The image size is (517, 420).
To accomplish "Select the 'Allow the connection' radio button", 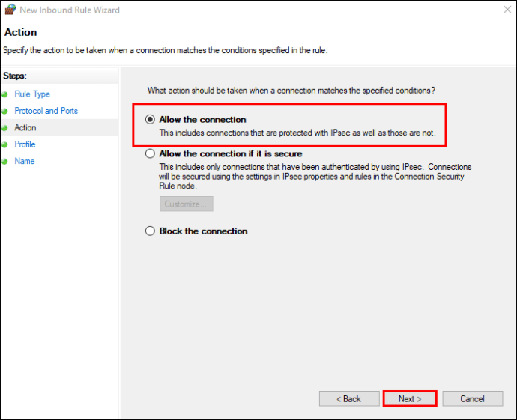I will tap(150, 120).
